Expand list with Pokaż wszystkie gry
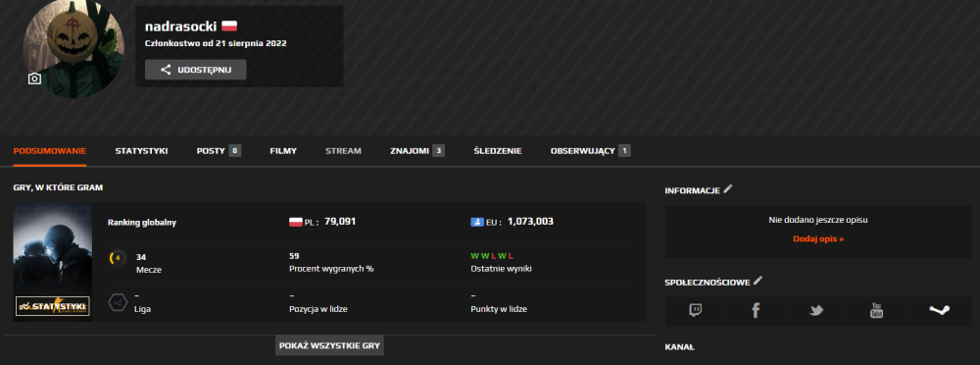Image resolution: width=980 pixels, height=365 pixels. [329, 345]
